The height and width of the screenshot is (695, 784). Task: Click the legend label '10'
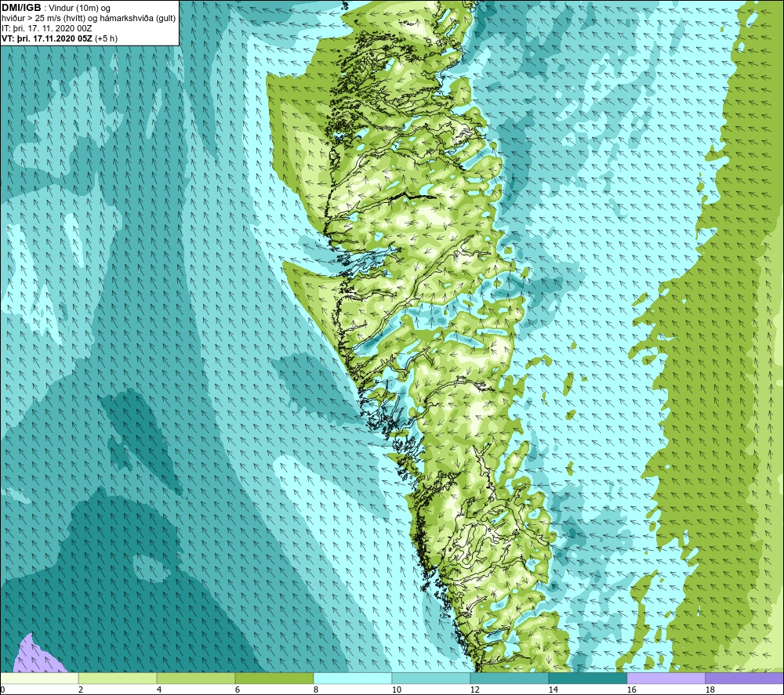pyautogui.click(x=396, y=690)
